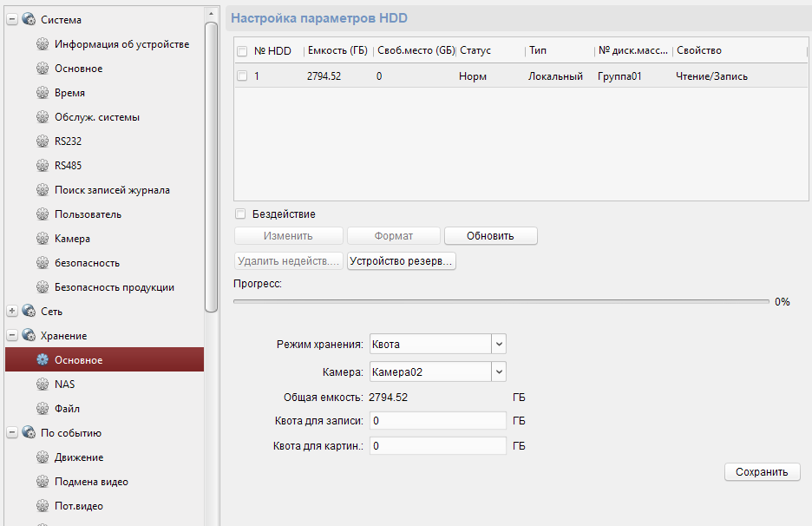Click the gear icon next to RS232
812x526 pixels.
tap(42, 141)
